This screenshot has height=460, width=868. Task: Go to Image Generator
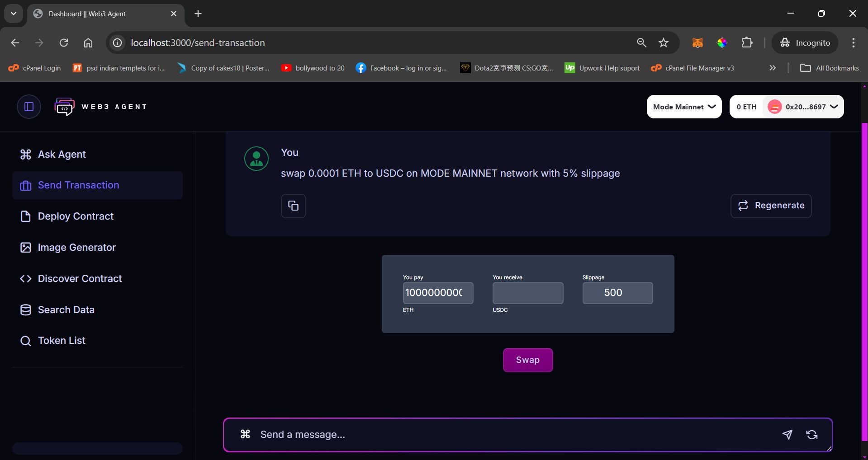[98, 248]
